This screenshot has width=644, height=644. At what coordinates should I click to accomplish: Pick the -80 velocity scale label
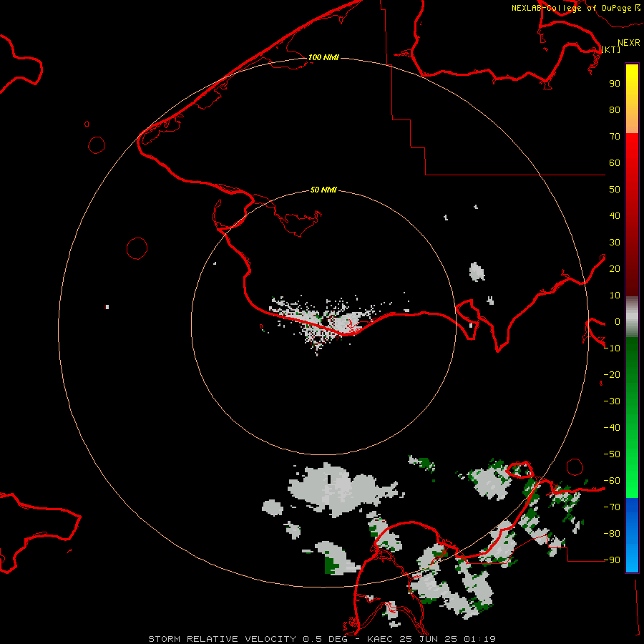612,534
